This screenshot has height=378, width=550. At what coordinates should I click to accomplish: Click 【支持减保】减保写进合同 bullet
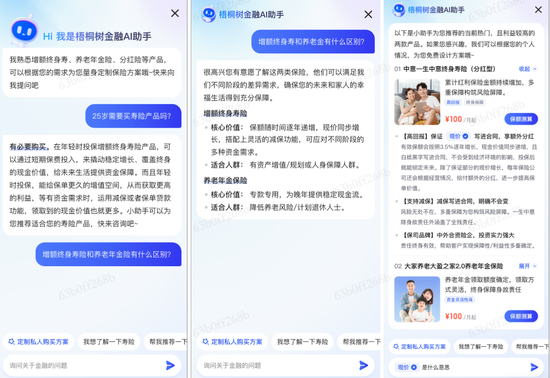455,201
